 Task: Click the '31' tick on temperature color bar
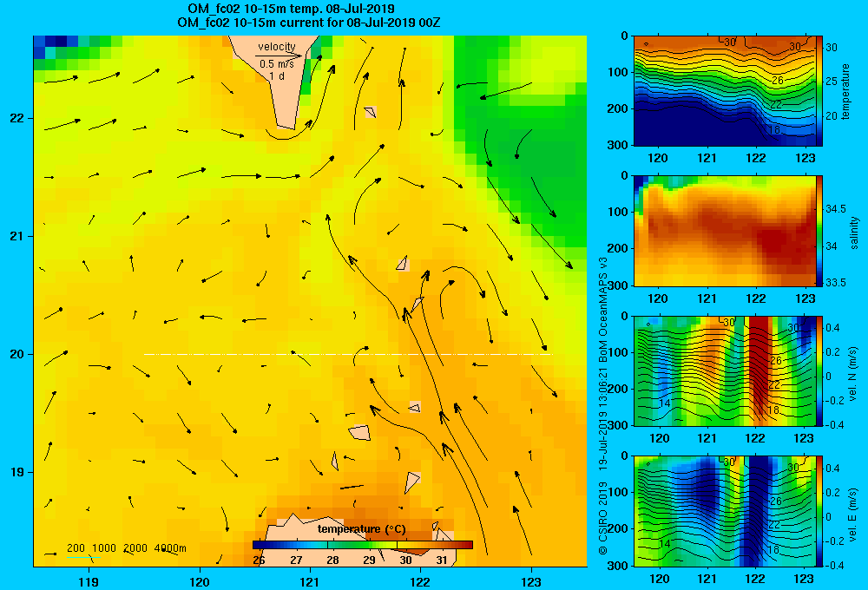441,560
